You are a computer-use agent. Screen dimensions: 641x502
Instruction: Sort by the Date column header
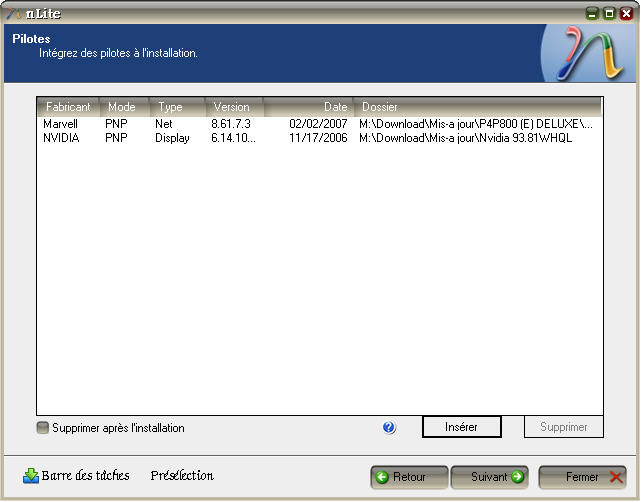coord(308,107)
